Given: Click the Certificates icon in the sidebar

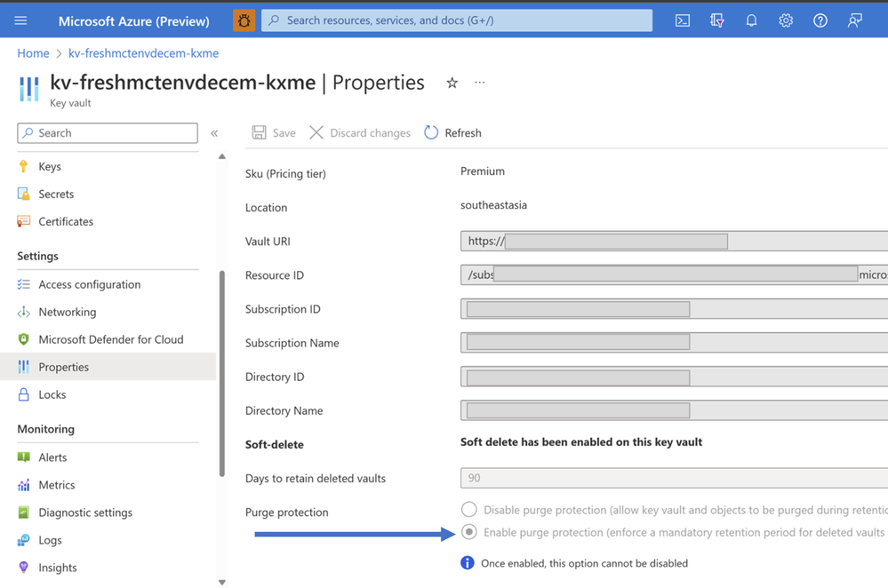Looking at the screenshot, I should pyautogui.click(x=23, y=221).
